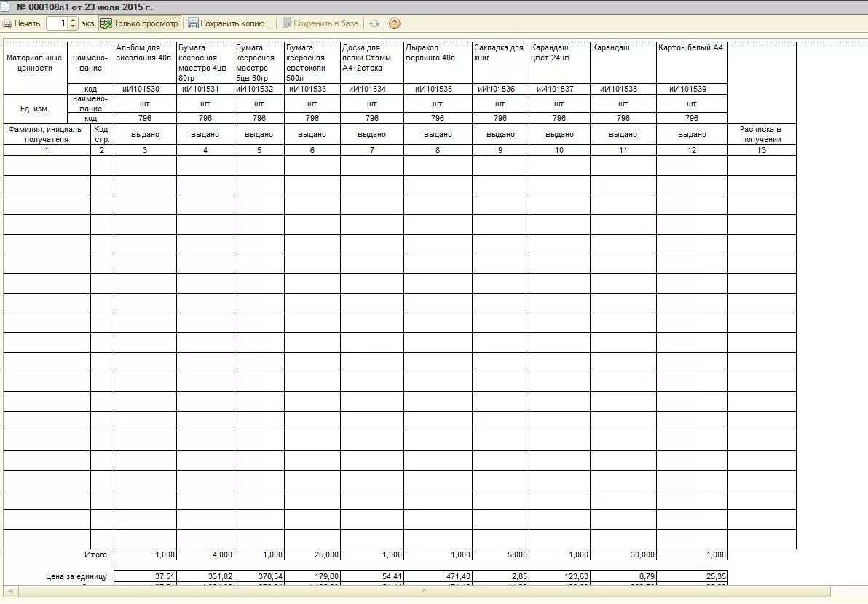Select the Бумага ксеросная маестро 4цв 80гр cell
The image size is (868, 604).
(205, 63)
